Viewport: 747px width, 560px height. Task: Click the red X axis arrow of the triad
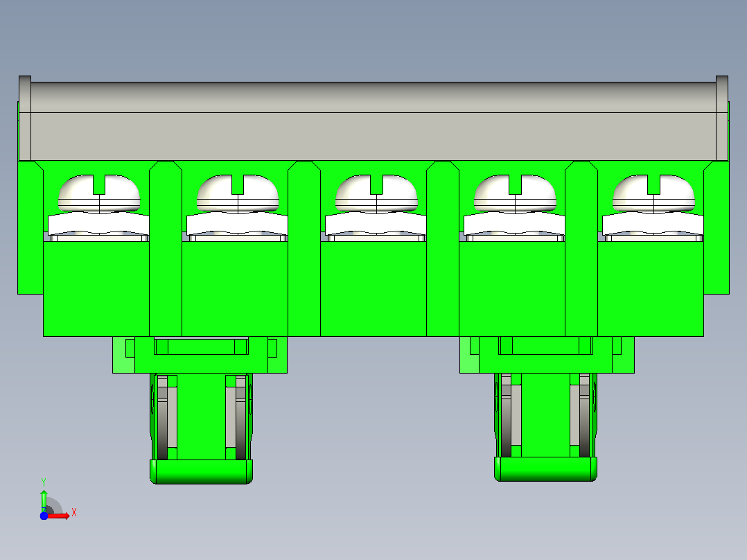click(59, 516)
